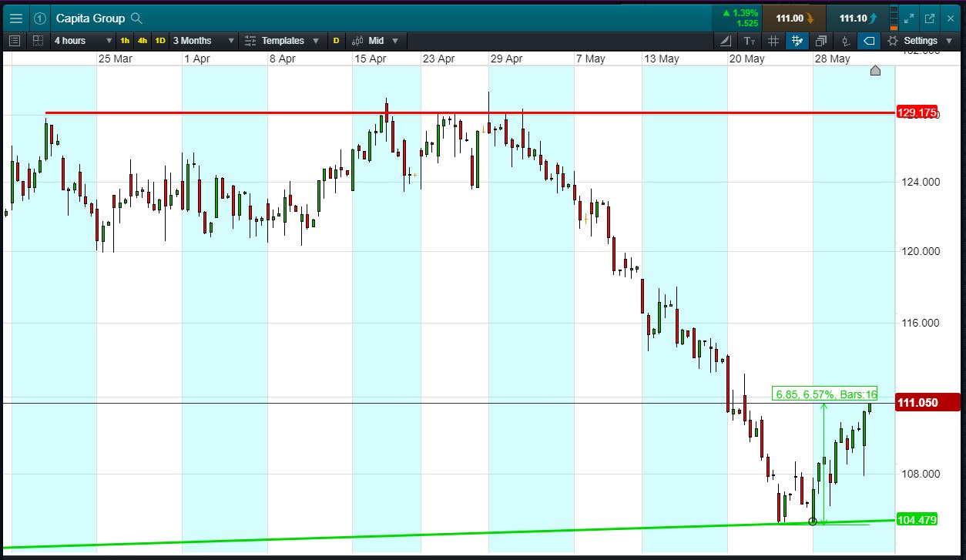The width and height of the screenshot is (966, 560).
Task: Expand chart to full screen
Action: (909, 18)
